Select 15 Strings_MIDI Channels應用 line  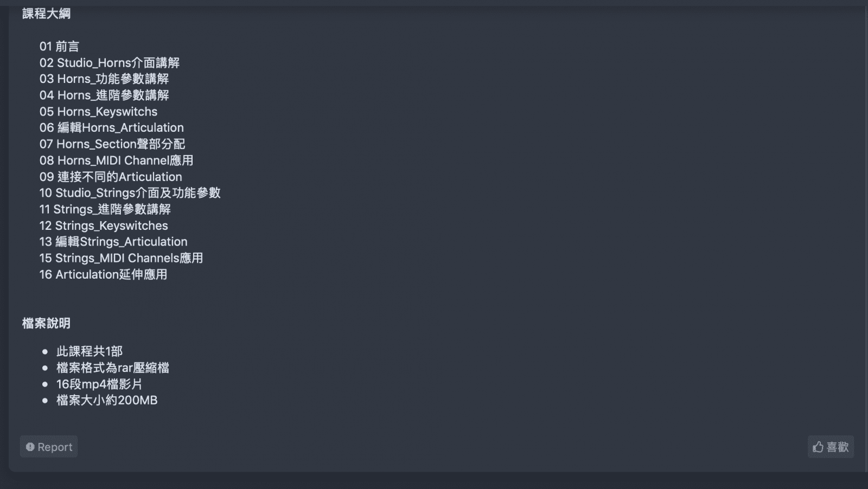(x=121, y=258)
